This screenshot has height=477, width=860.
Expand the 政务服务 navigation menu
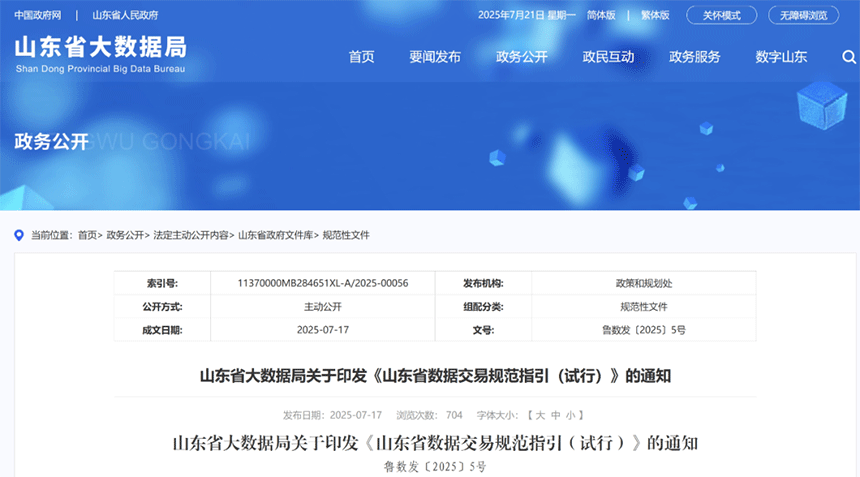click(695, 57)
